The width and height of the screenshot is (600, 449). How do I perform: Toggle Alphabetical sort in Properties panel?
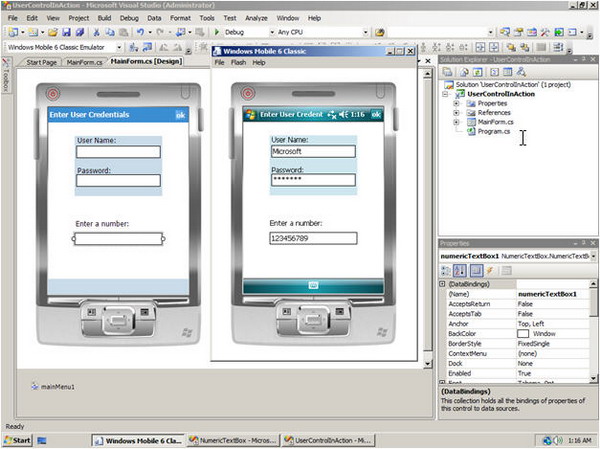pyautogui.click(x=460, y=271)
